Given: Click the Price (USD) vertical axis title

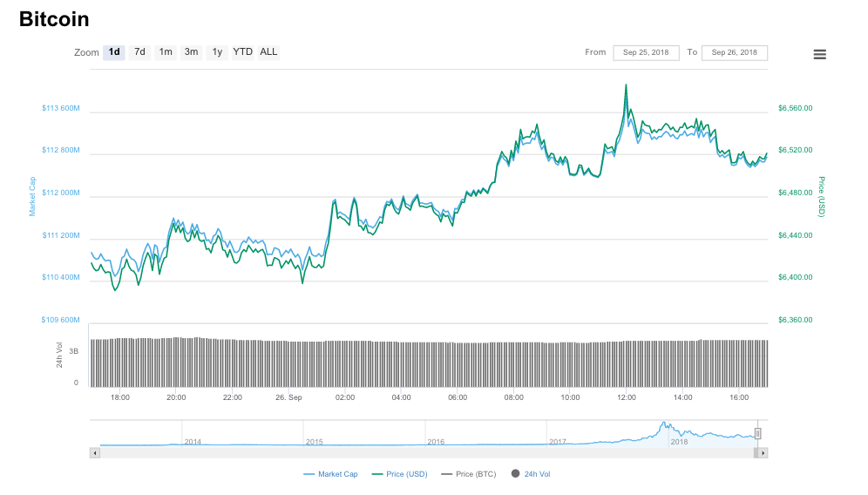Looking at the screenshot, I should [822, 197].
